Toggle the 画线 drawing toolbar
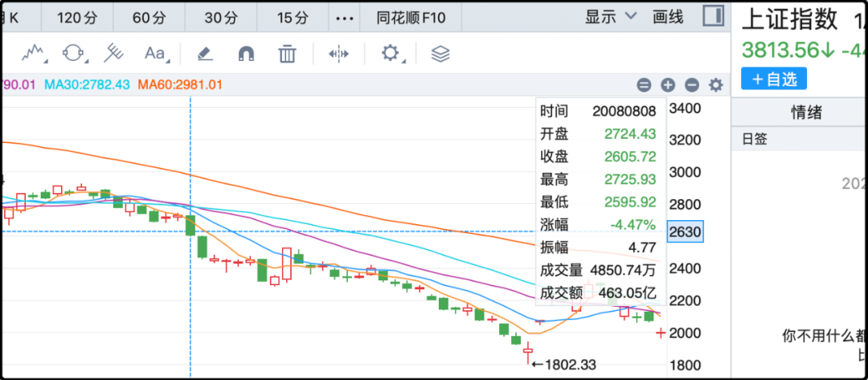This screenshot has width=868, height=380. click(x=668, y=16)
